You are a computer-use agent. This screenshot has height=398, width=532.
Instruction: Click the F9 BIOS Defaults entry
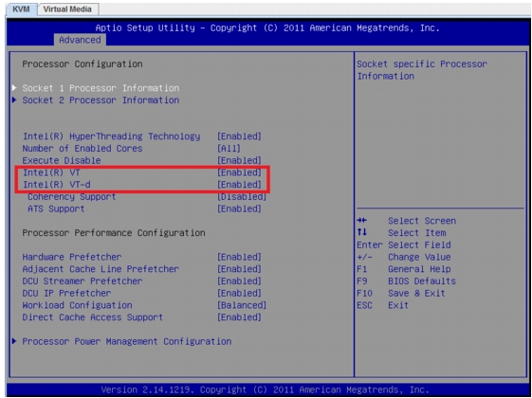tap(407, 281)
